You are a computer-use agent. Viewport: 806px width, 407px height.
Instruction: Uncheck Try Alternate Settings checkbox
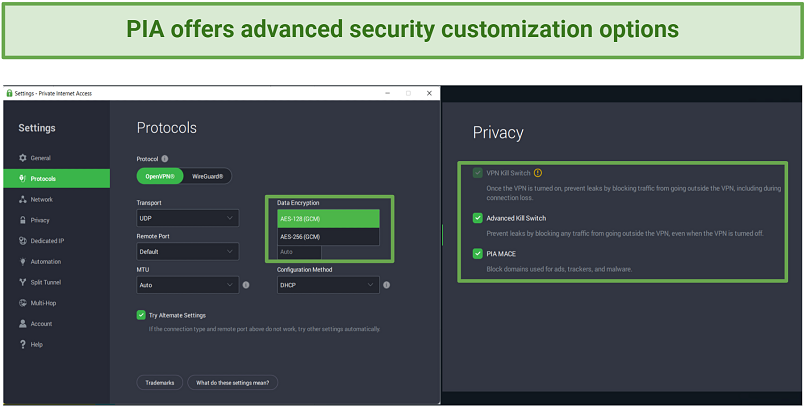point(141,315)
